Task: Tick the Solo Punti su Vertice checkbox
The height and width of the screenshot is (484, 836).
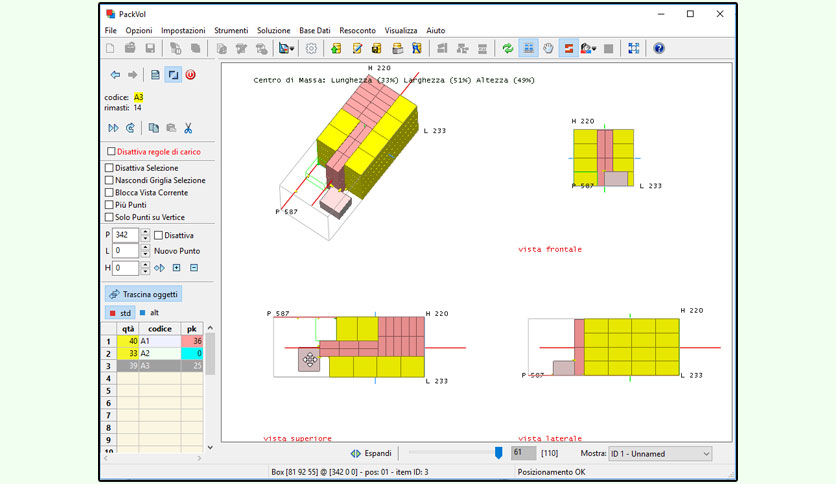Action: (109, 217)
